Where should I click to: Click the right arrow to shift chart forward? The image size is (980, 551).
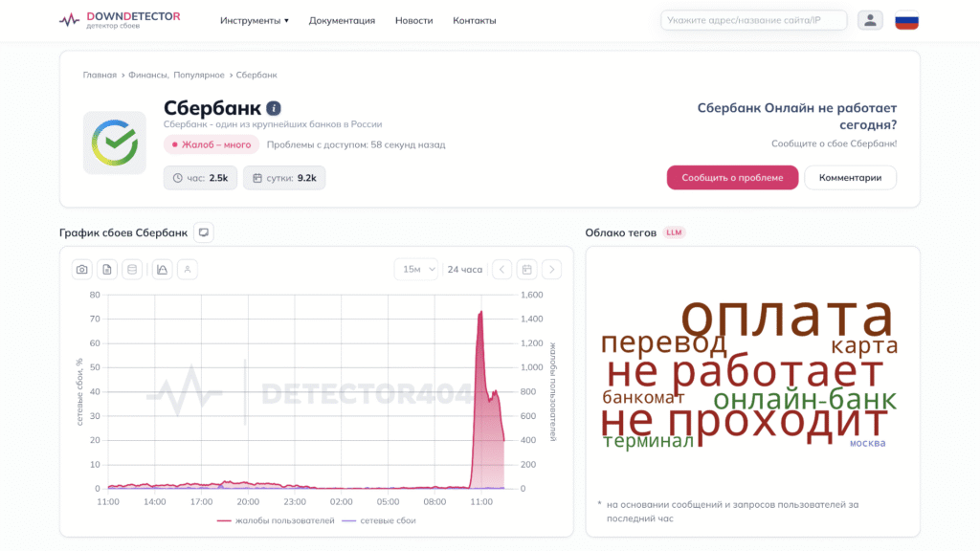pos(551,269)
